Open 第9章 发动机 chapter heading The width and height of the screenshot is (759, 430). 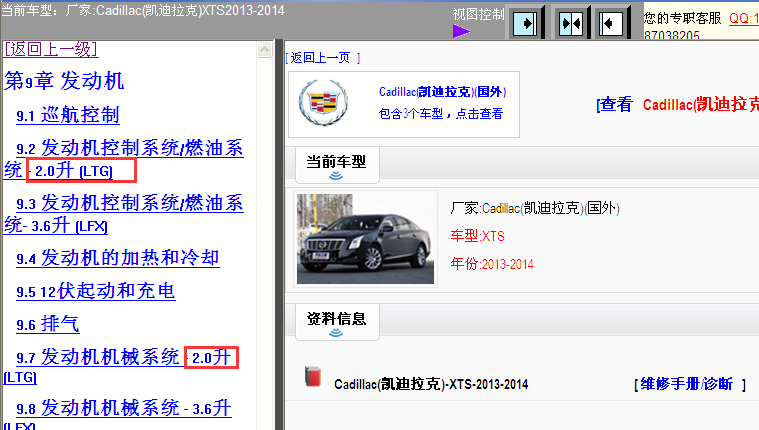click(64, 80)
